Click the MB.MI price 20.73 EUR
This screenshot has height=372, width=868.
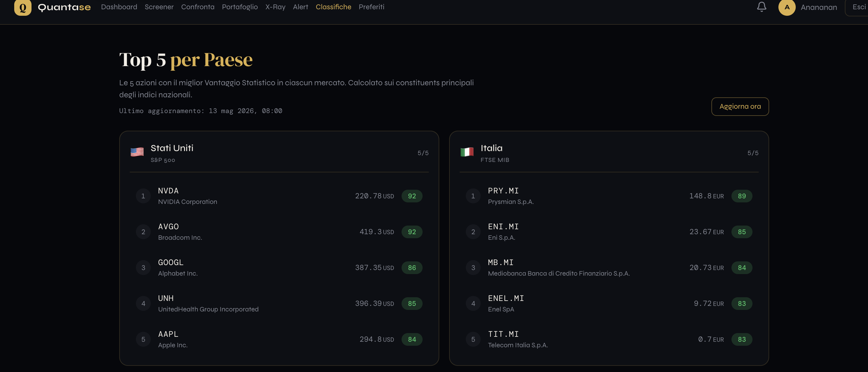pyautogui.click(x=706, y=268)
